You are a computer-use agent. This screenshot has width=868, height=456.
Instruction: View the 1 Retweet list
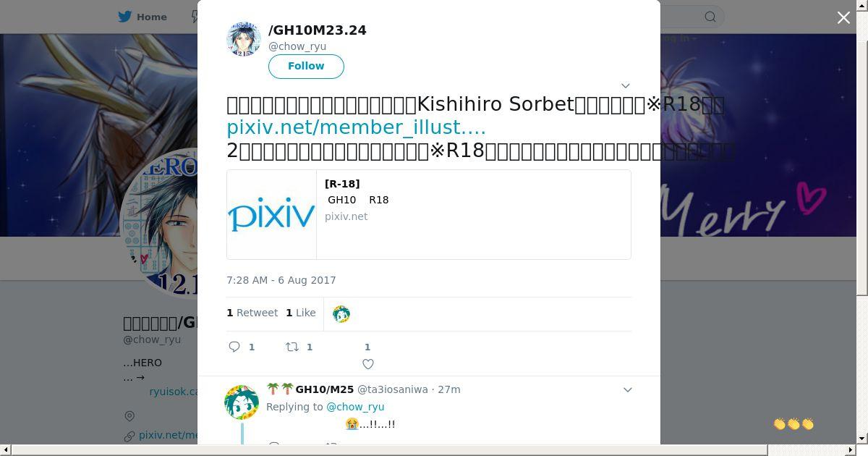click(252, 313)
